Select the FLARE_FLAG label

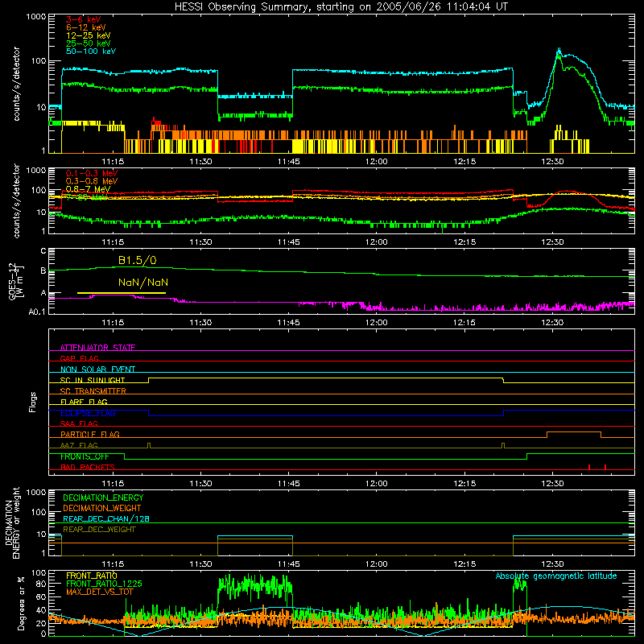pyautogui.click(x=84, y=402)
